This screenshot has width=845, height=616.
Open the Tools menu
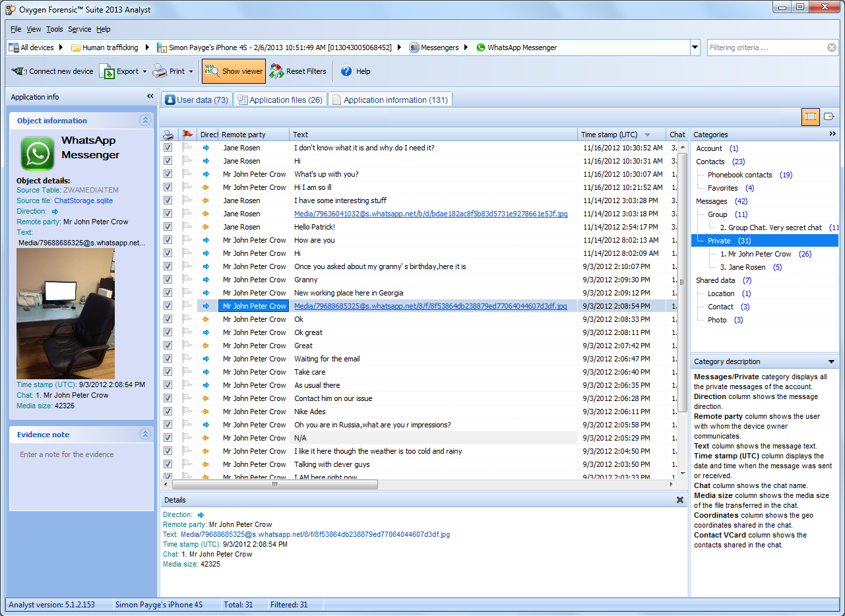click(55, 29)
